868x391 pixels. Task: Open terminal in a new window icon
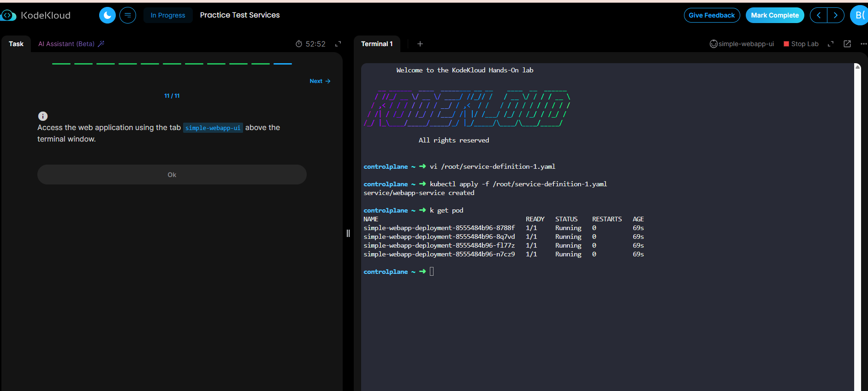pyautogui.click(x=847, y=44)
